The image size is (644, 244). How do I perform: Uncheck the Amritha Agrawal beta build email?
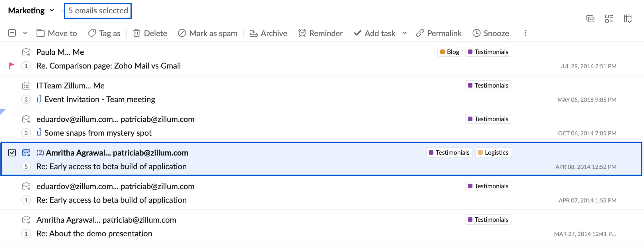click(x=12, y=153)
